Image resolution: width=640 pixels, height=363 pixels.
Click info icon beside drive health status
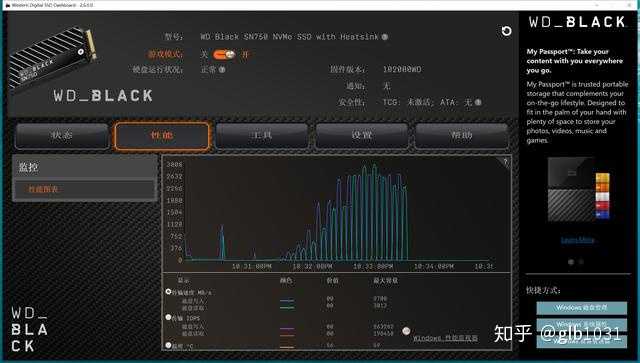pos(222,69)
